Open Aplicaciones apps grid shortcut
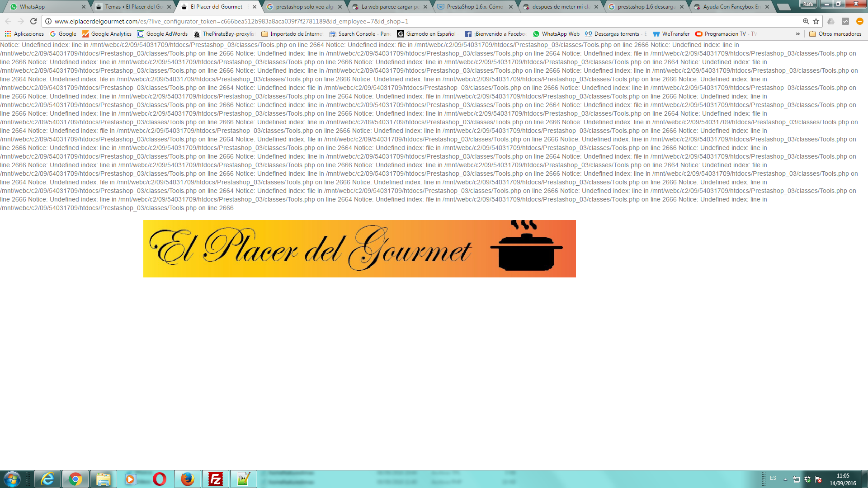This screenshot has height=488, width=868. (x=24, y=34)
